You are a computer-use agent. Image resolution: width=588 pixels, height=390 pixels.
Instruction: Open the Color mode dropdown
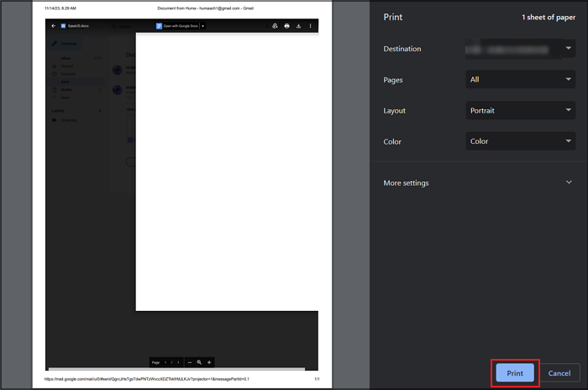(521, 141)
